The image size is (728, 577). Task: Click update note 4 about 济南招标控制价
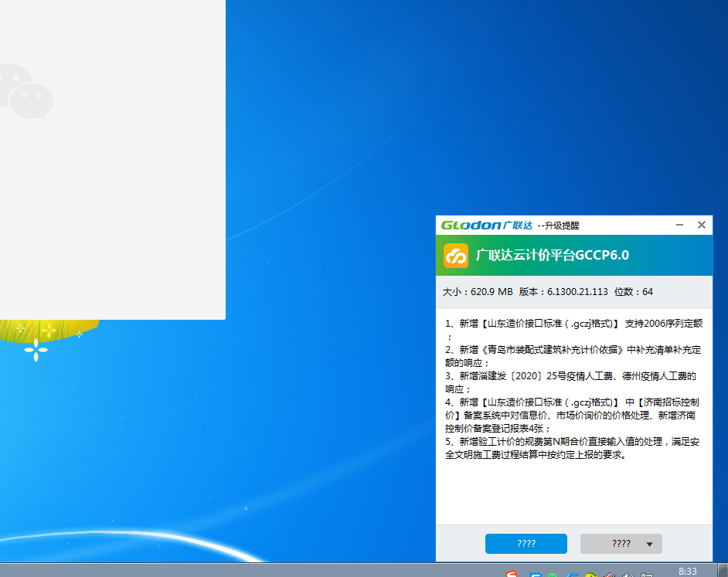click(x=572, y=415)
